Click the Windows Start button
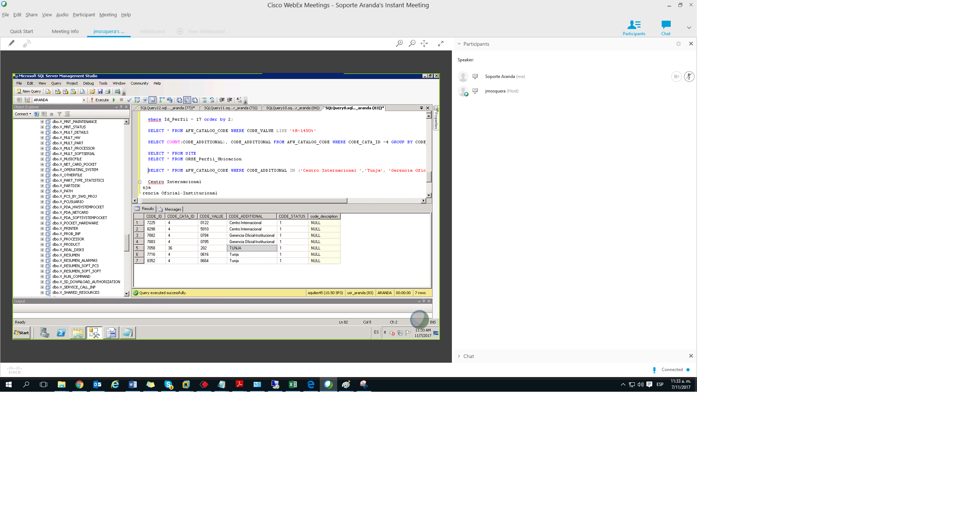This screenshot has width=980, height=531. [9, 385]
